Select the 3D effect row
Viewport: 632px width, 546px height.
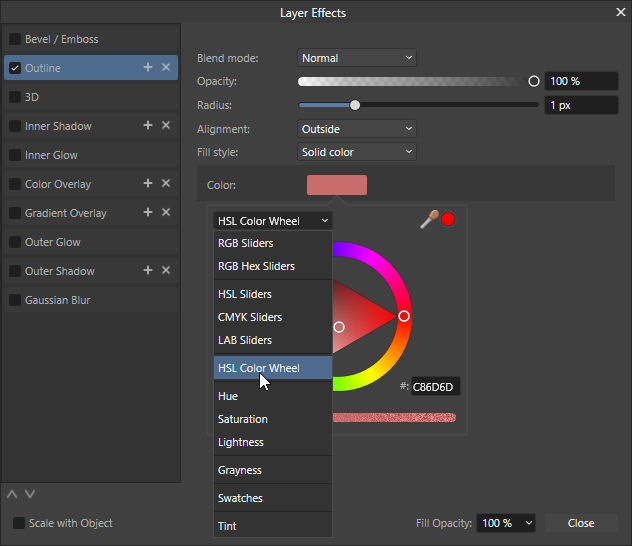pos(91,97)
